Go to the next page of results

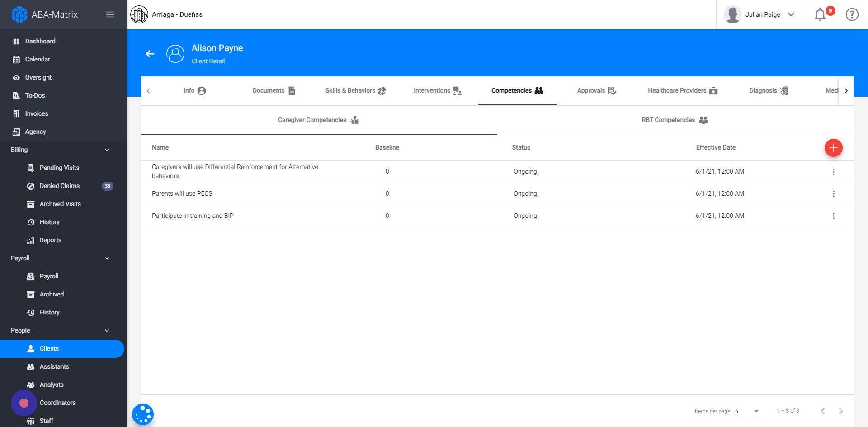[x=841, y=411]
